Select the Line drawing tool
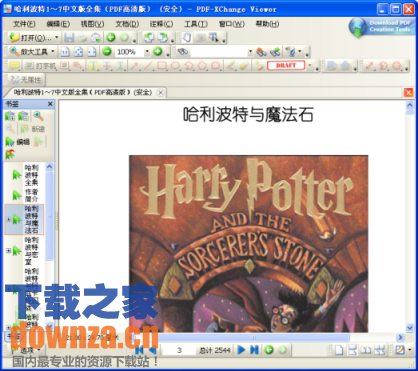This screenshot has height=371, width=418. click(x=148, y=65)
